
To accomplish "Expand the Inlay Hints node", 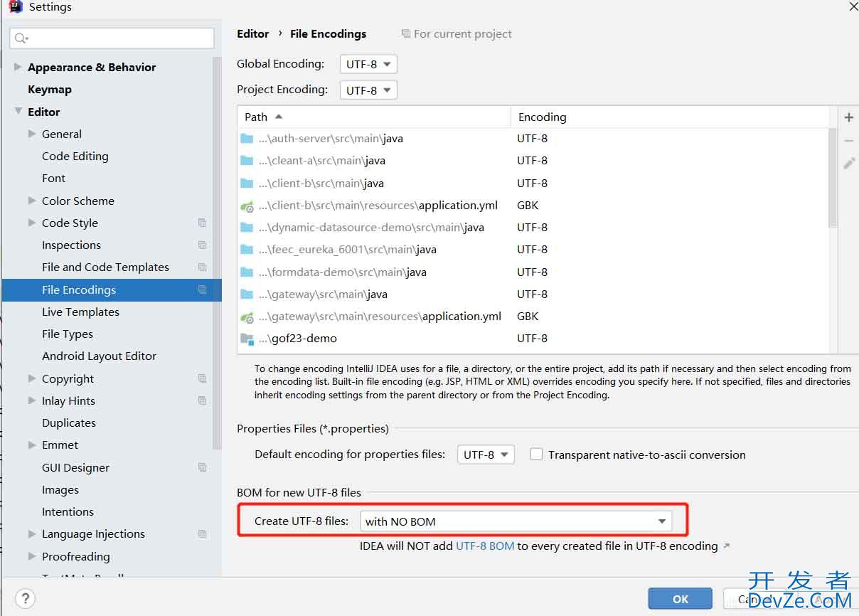I will 32,400.
